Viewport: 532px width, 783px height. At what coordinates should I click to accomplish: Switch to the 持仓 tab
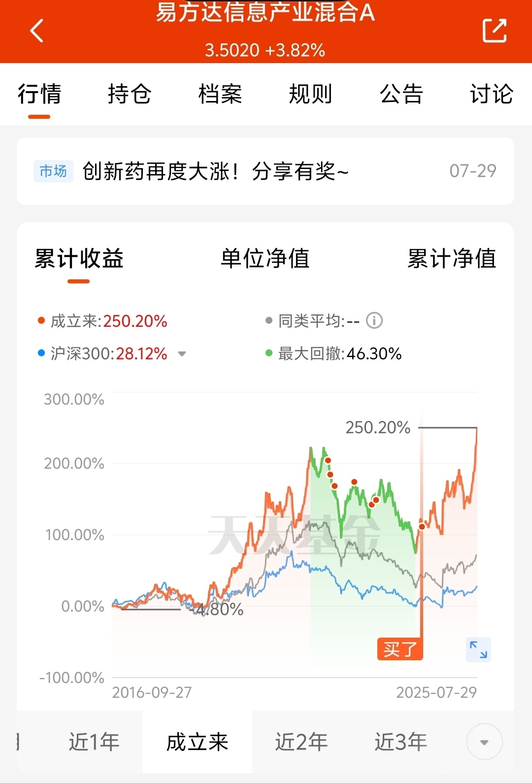pos(130,94)
